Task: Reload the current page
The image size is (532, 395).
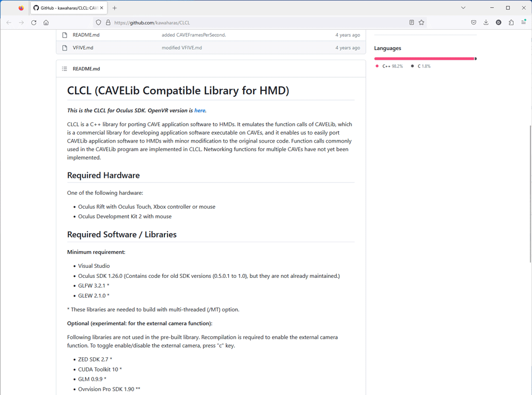Action: [x=34, y=22]
